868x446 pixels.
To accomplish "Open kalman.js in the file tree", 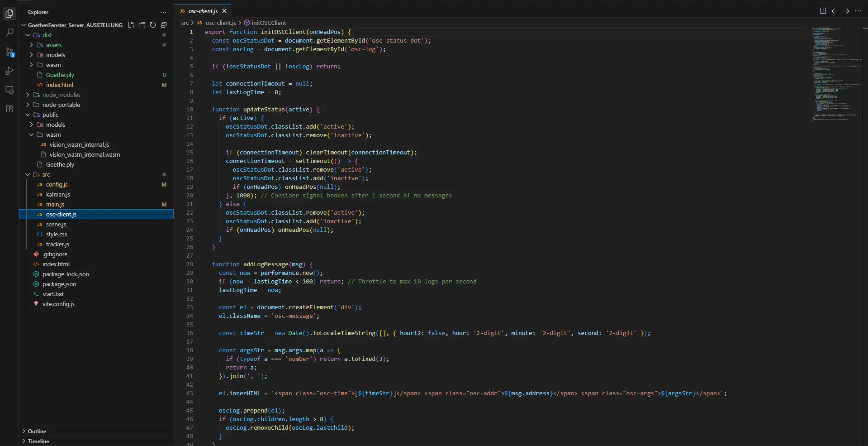I will [96, 194].
